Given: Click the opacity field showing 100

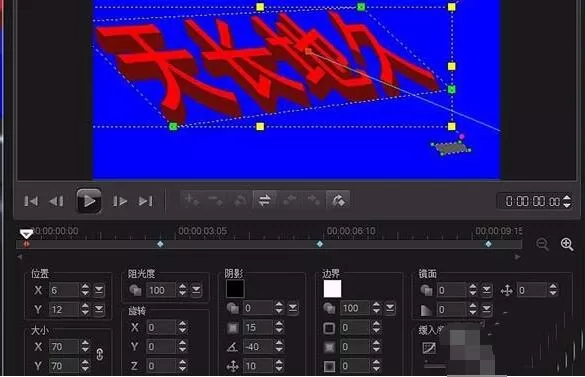Looking at the screenshot, I should tap(161, 290).
